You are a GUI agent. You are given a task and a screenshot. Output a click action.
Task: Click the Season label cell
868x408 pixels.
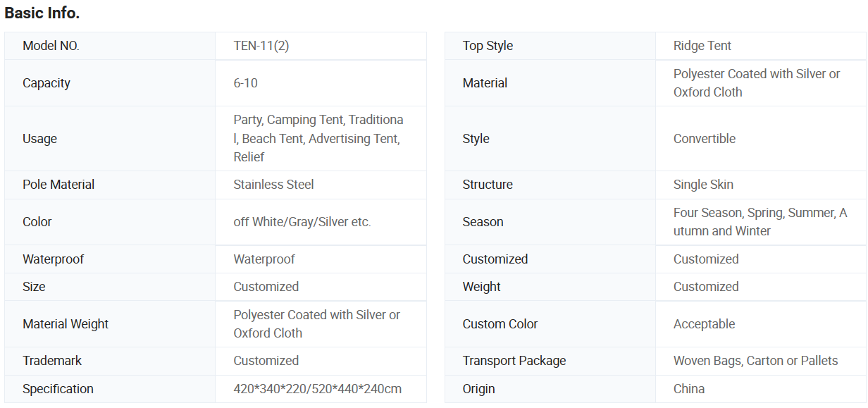coord(483,222)
